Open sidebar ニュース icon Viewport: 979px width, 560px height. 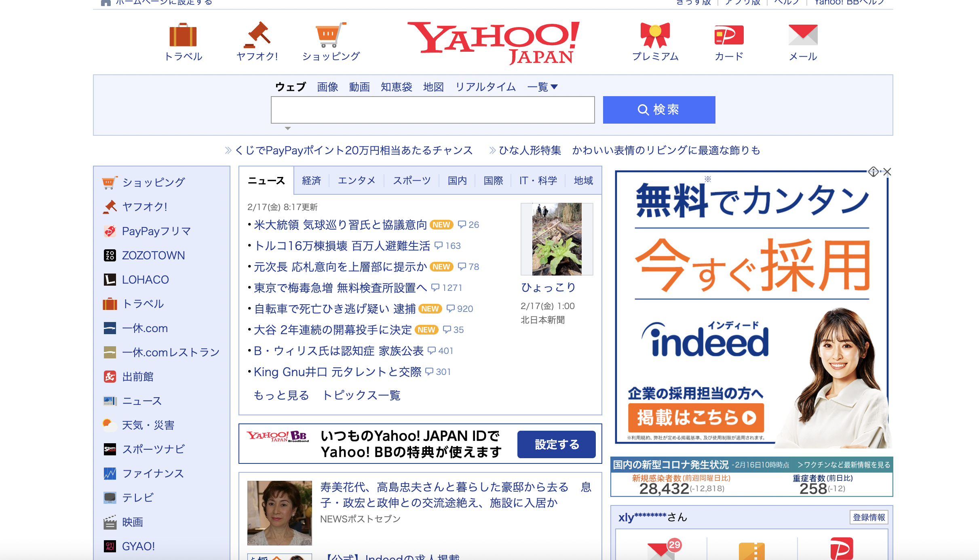pyautogui.click(x=110, y=401)
